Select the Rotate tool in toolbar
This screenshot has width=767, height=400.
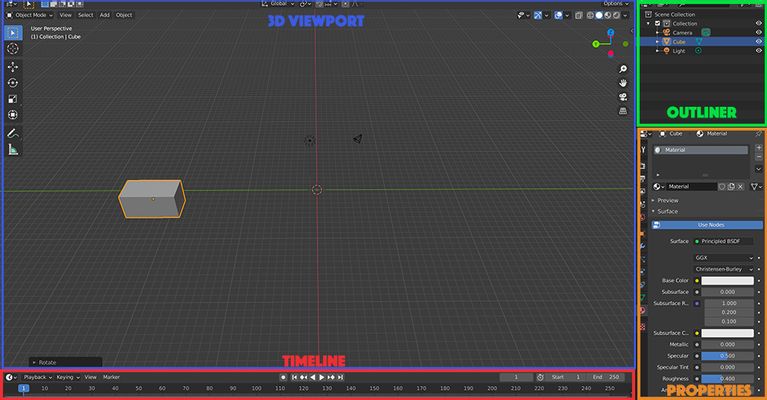pos(13,83)
